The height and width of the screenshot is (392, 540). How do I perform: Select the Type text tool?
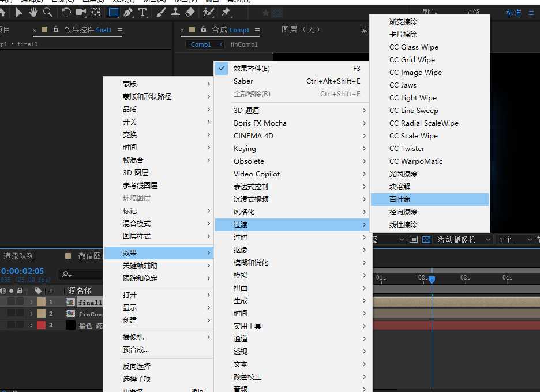142,13
